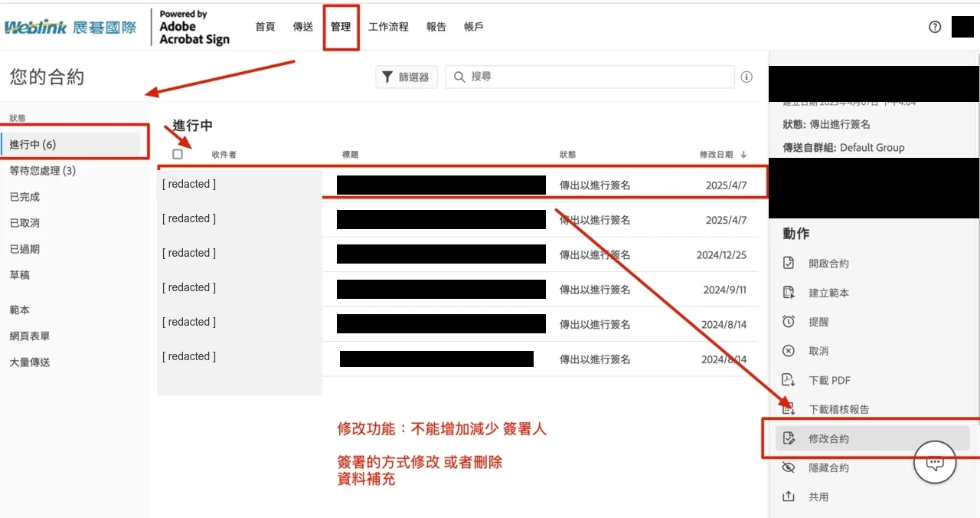980x518 pixels.
Task: Click the Share (共用) upload icon
Action: click(789, 497)
